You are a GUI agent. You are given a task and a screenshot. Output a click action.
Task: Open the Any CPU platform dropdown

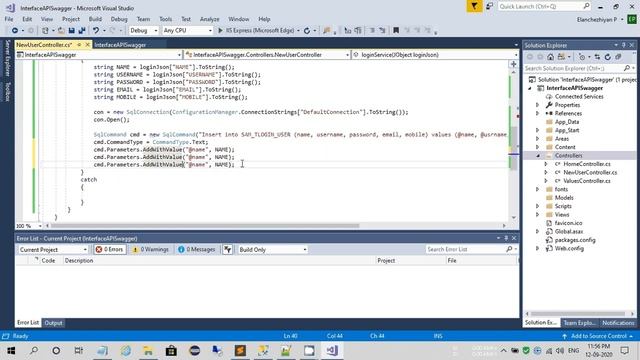pos(187,31)
